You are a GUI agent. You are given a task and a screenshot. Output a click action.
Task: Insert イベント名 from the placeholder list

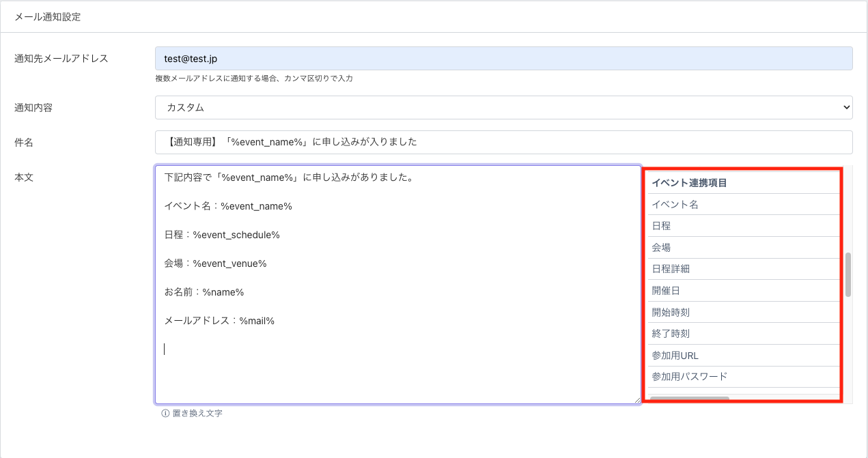click(675, 204)
